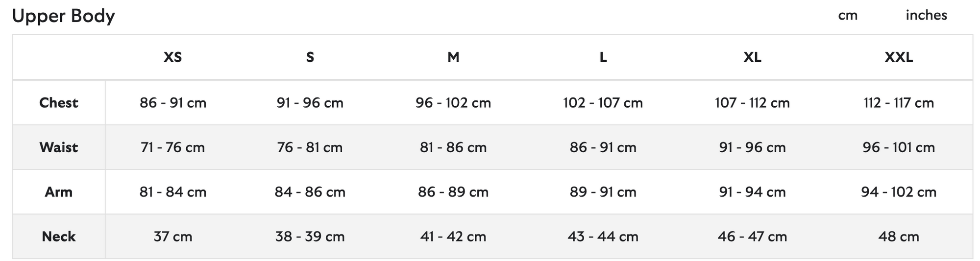The width and height of the screenshot is (980, 261).
Task: Click the Chest row label
Action: pos(59,103)
